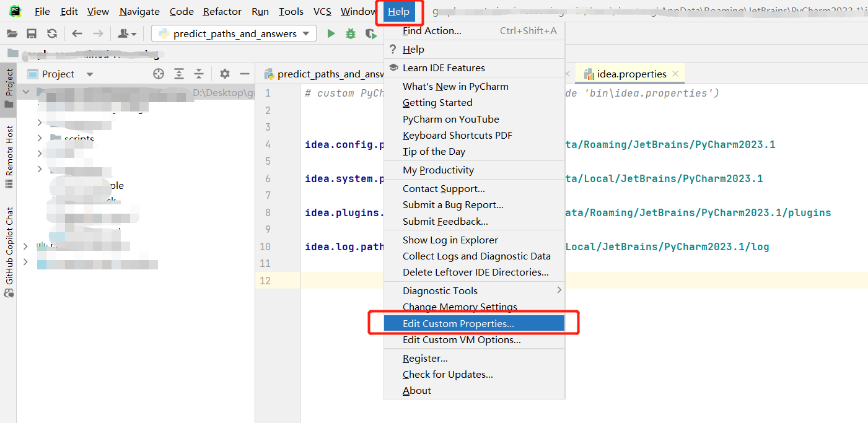Open the Tools menu
The height and width of the screenshot is (423, 868).
291,11
